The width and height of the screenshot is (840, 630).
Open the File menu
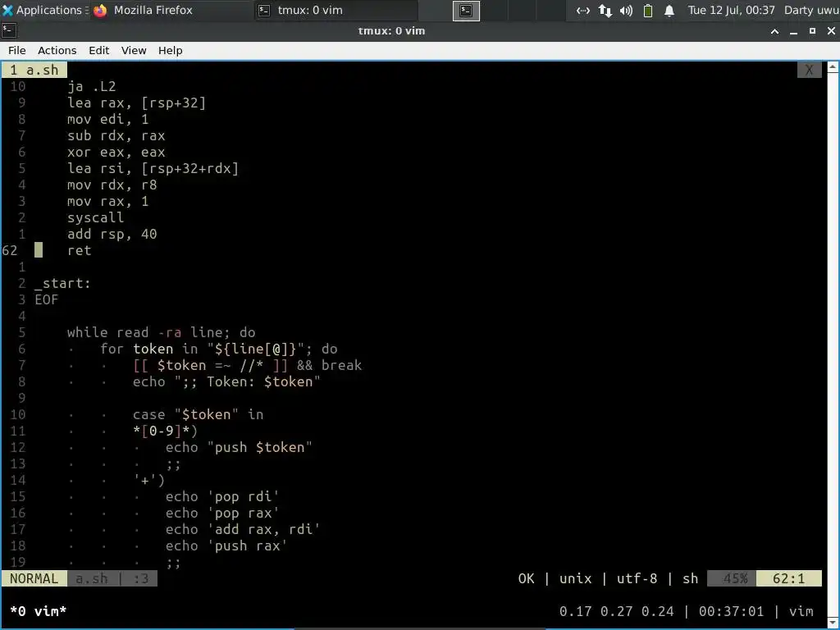click(x=16, y=50)
